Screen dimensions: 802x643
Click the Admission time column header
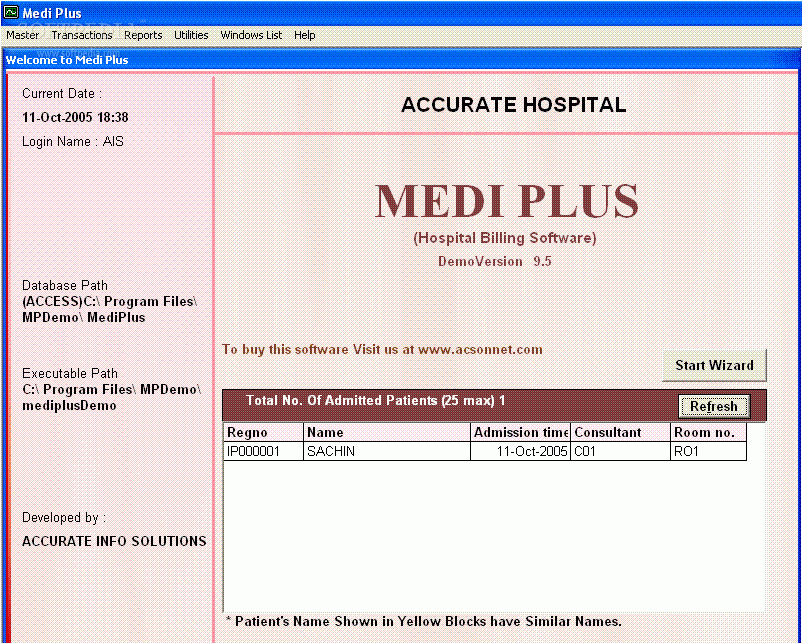(x=521, y=432)
